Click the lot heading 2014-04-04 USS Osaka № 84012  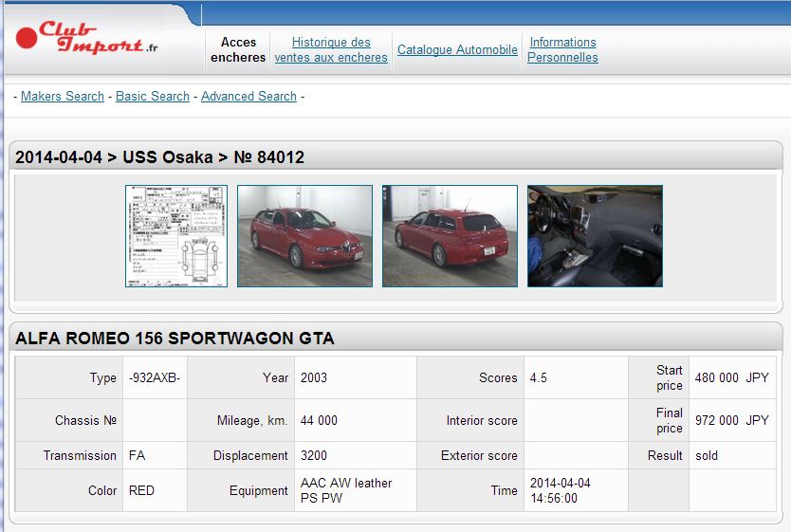[x=160, y=157]
